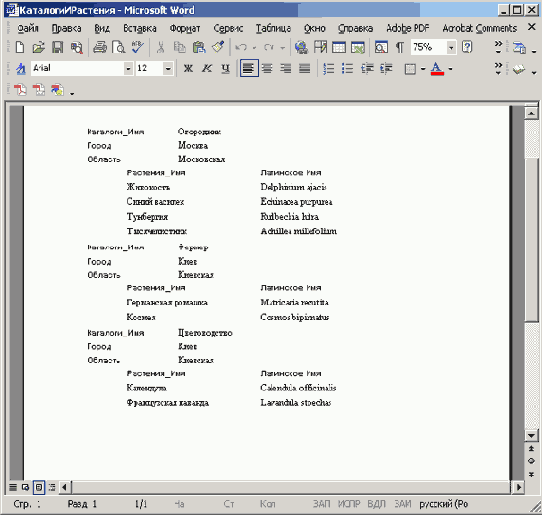Toggle ВДЛ extend selection in the status bar

pyautogui.click(x=376, y=504)
